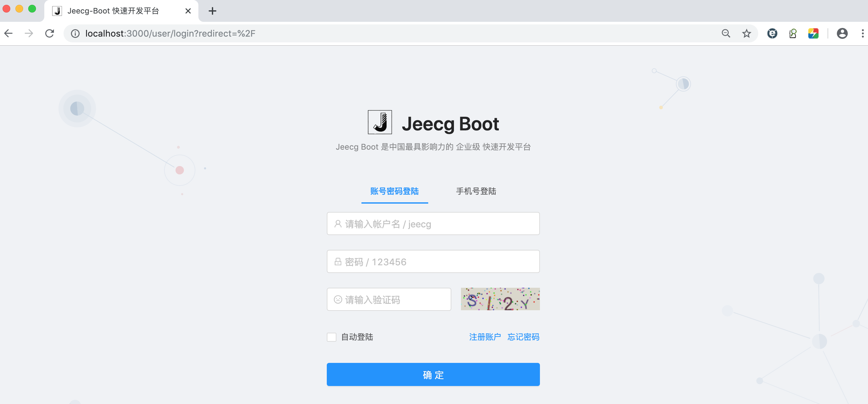Switch to the 手机号登陆 tab
868x404 pixels.
(476, 191)
